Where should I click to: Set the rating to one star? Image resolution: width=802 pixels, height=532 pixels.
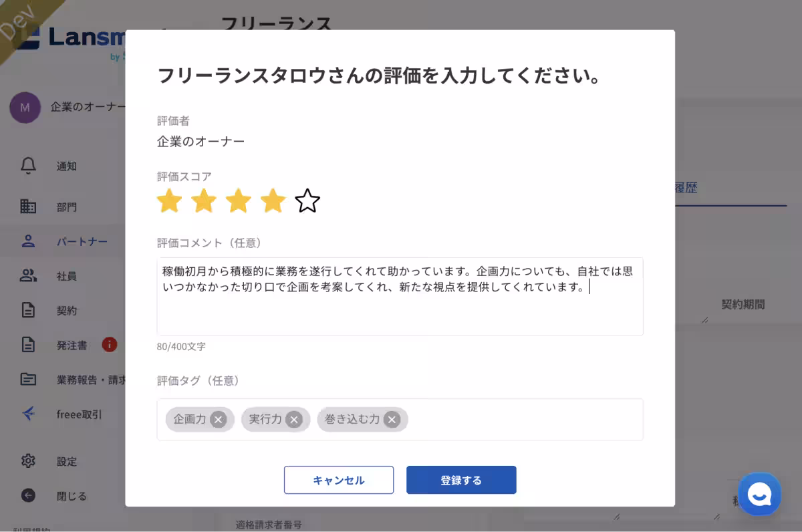(x=169, y=201)
